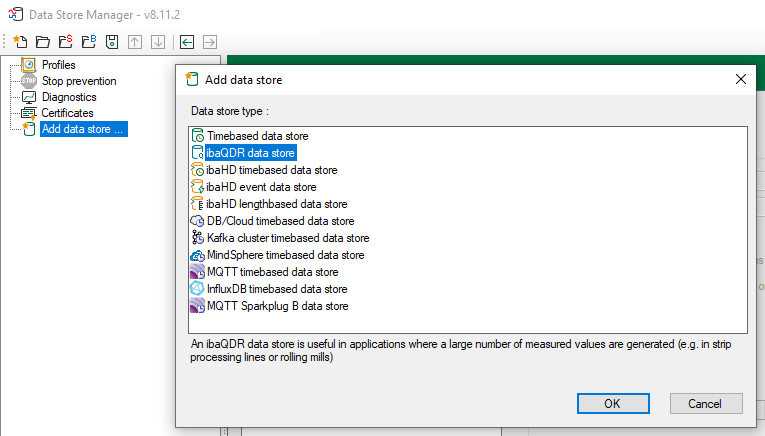Image resolution: width=765 pixels, height=436 pixels.
Task: Click the ibaHD event data store icon
Action: (x=198, y=187)
